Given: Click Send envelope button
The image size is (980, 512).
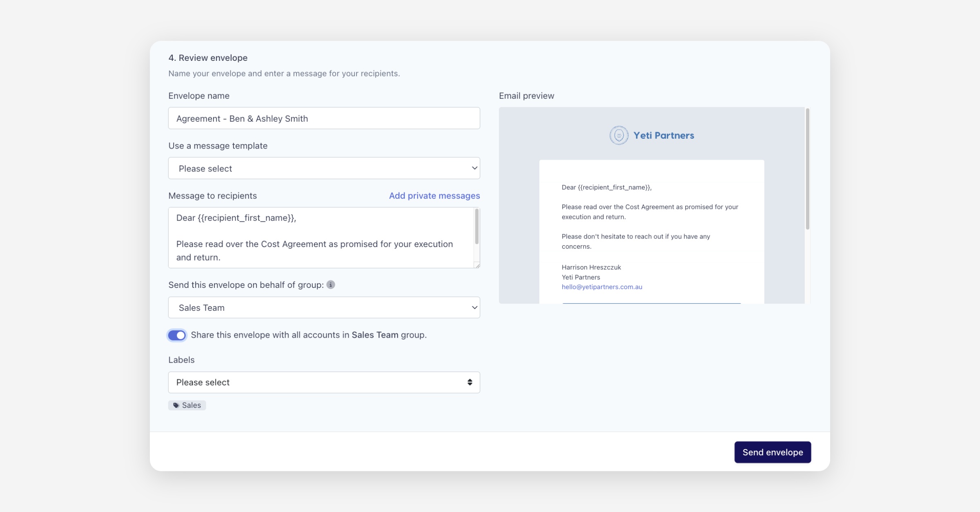Looking at the screenshot, I should pos(772,452).
